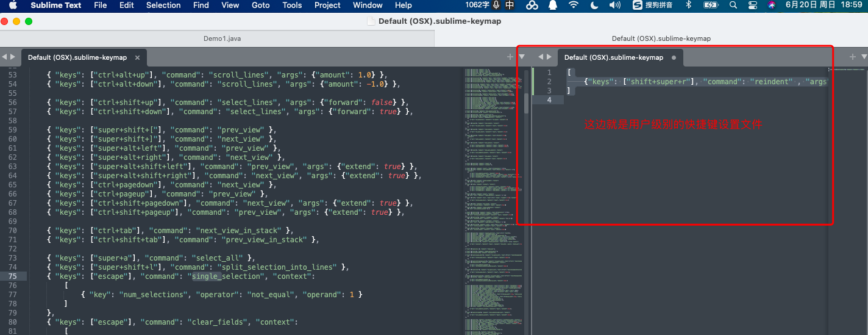Go back in right pane tab history
This screenshot has height=335, width=868.
pyautogui.click(x=541, y=57)
